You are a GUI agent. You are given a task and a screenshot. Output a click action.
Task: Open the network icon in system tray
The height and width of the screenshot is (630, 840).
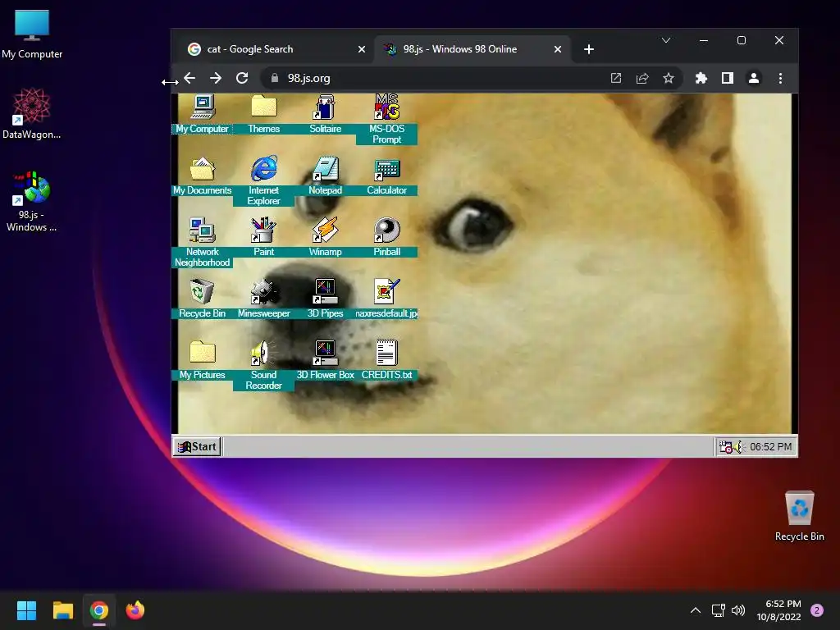tap(718, 610)
